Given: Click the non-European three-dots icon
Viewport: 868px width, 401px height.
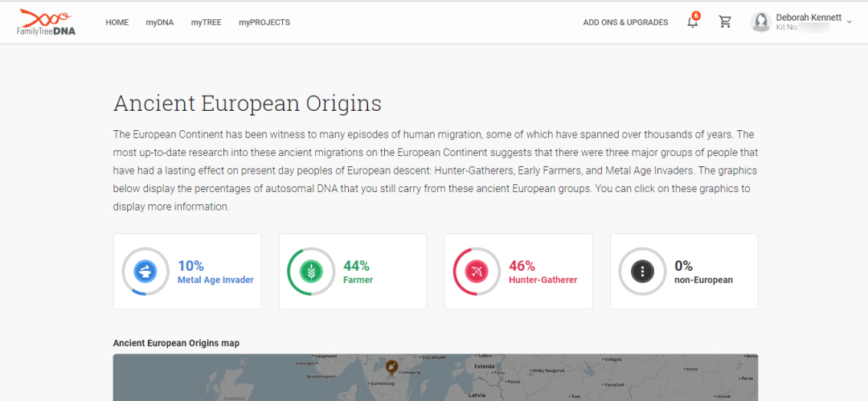Looking at the screenshot, I should [642, 271].
